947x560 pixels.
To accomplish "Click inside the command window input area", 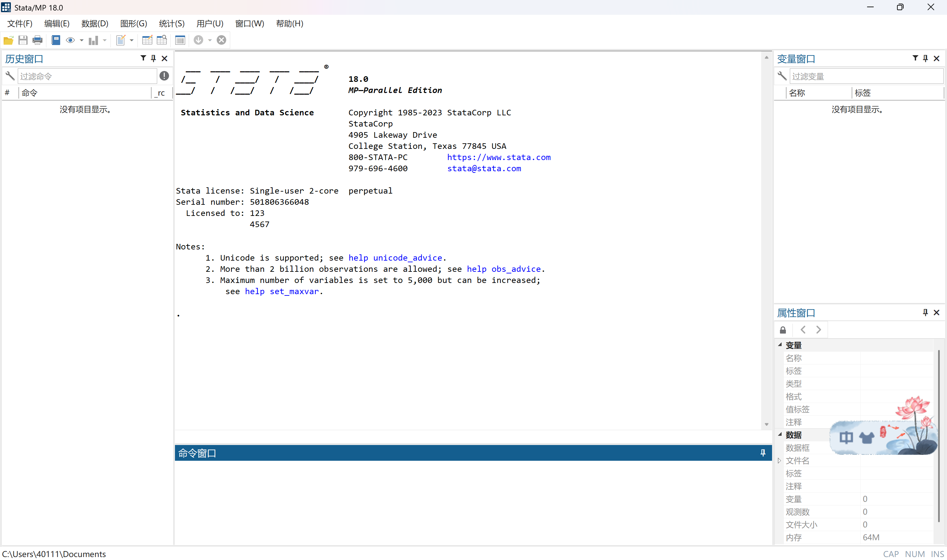I will (473, 502).
